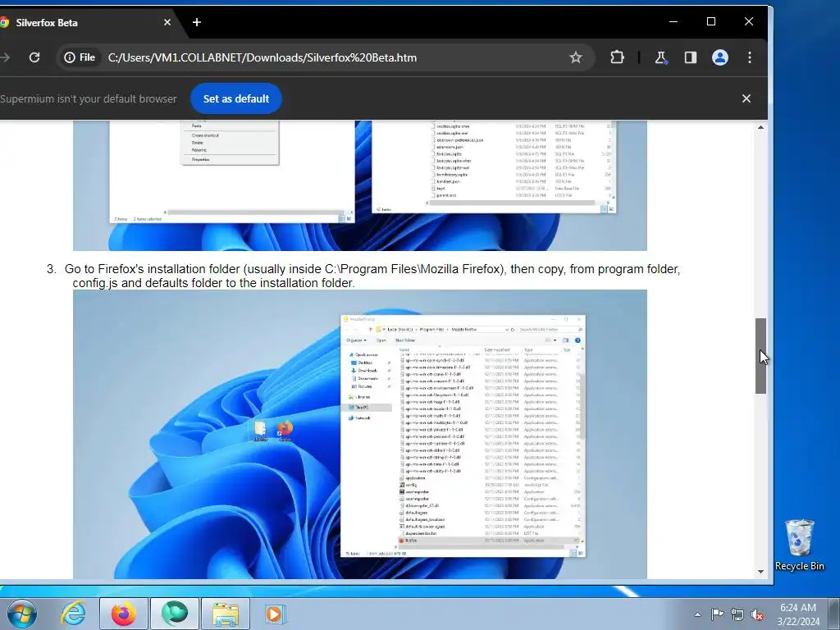Screen dimensions: 840x630
Task: Open the clock showing 6:24 AM
Action: point(798,614)
